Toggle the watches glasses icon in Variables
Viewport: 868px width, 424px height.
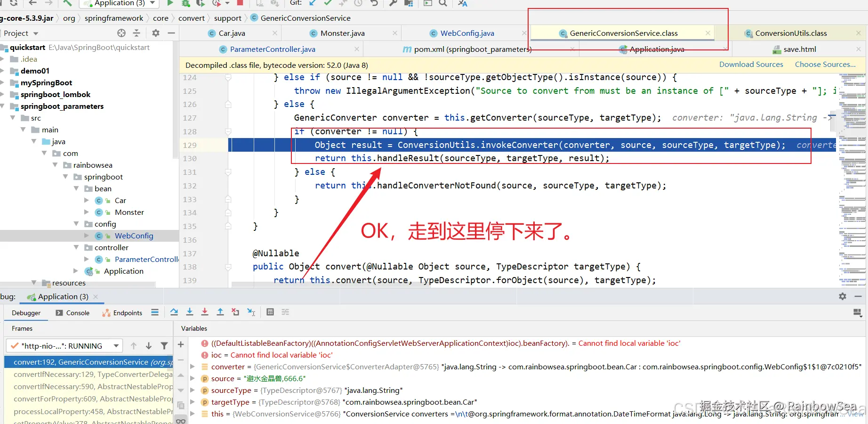click(x=181, y=420)
